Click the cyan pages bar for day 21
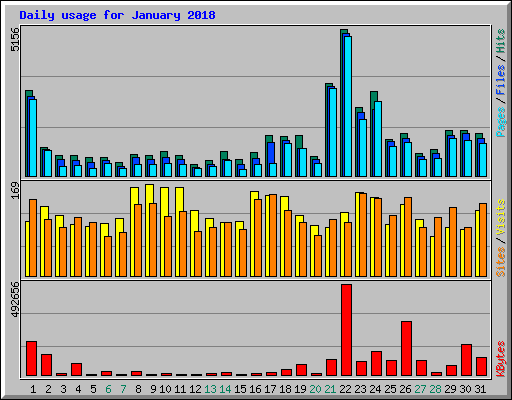This screenshot has width=512, height=400. [333, 132]
